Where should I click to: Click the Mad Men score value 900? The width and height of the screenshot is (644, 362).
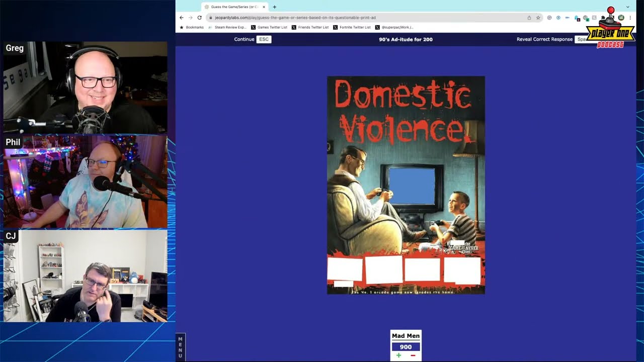(406, 347)
